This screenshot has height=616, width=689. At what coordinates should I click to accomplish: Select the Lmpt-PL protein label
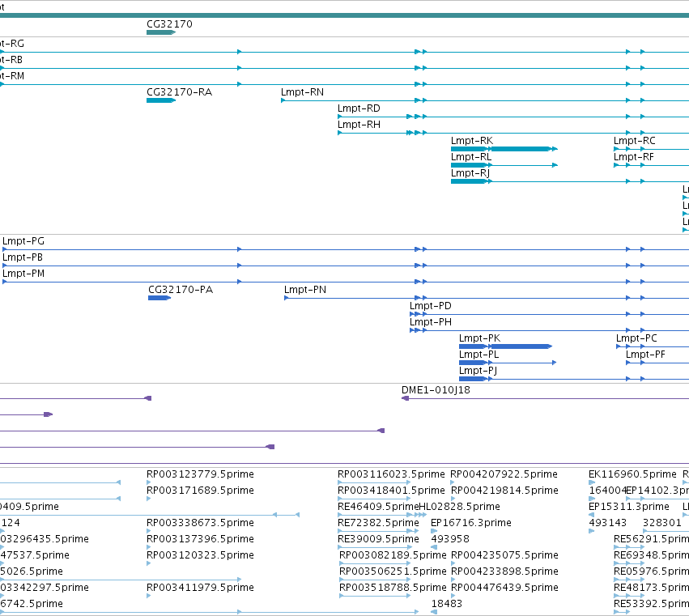479,355
